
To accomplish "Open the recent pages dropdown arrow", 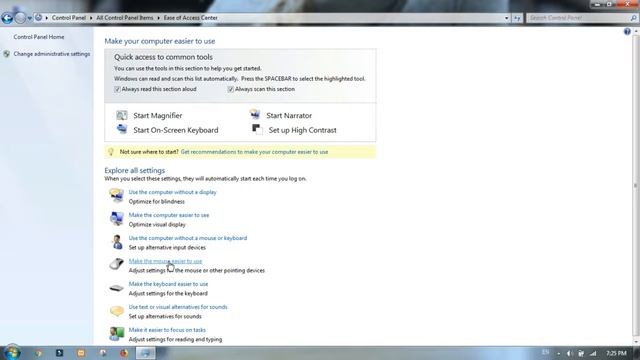I will (29, 18).
